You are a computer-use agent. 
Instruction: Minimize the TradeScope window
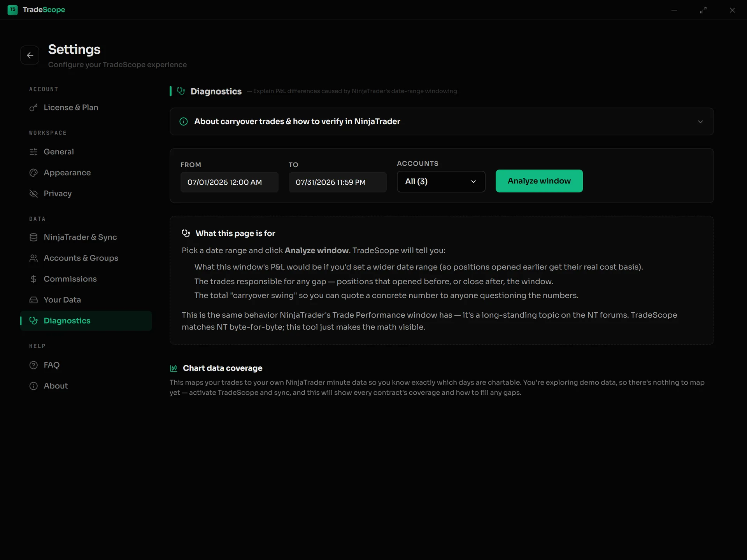tap(674, 10)
